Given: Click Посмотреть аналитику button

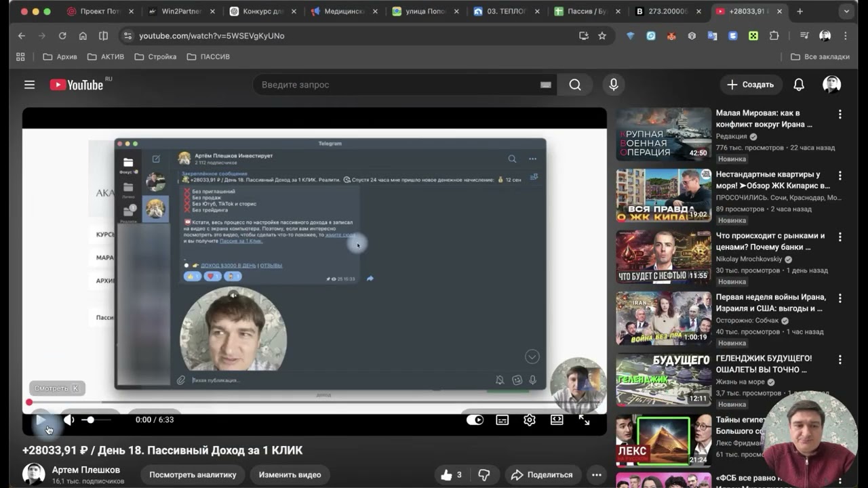Looking at the screenshot, I should (193, 475).
